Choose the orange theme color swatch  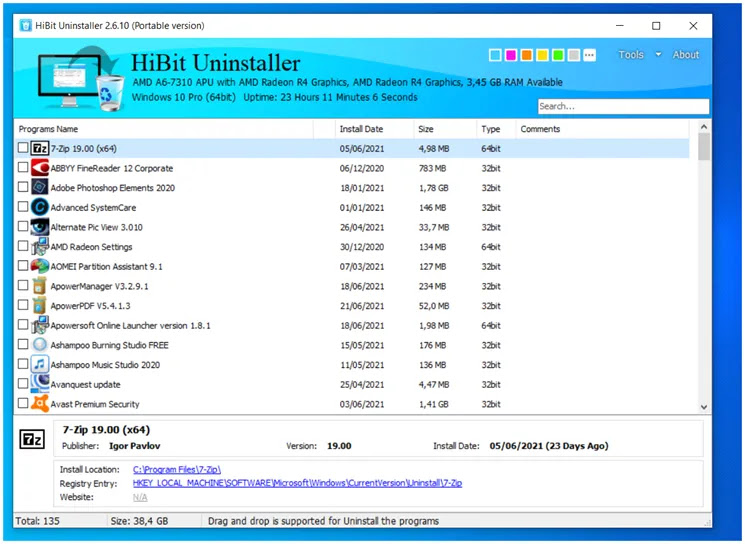[526, 55]
